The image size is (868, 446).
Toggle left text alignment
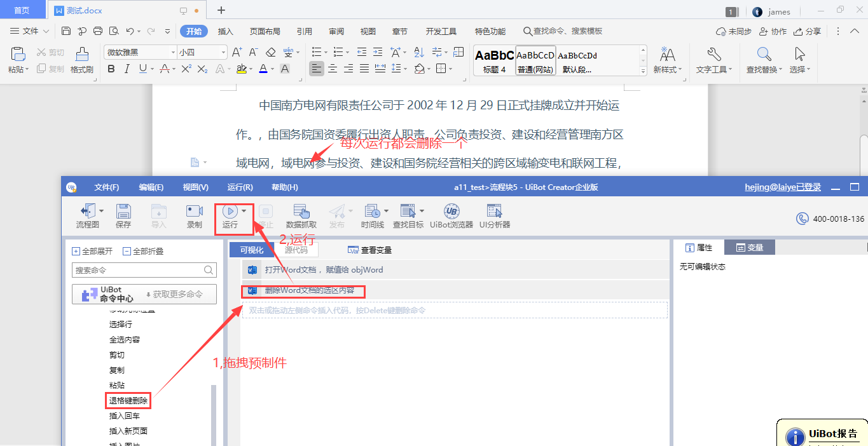(316, 69)
